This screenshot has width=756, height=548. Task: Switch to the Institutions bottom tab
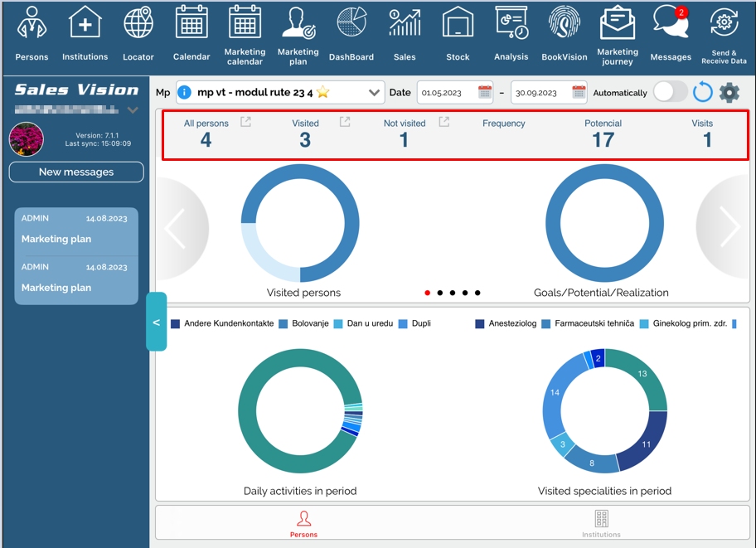click(601, 523)
